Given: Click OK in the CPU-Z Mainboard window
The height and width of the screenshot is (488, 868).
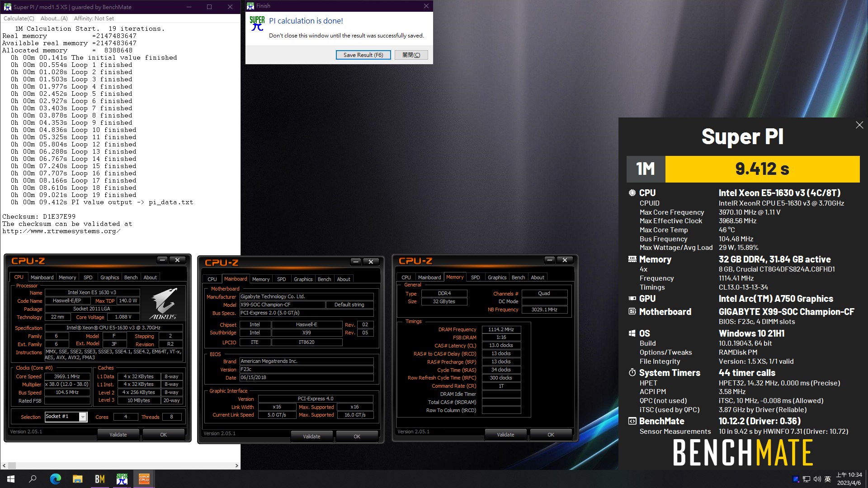Looking at the screenshot, I should click(357, 436).
